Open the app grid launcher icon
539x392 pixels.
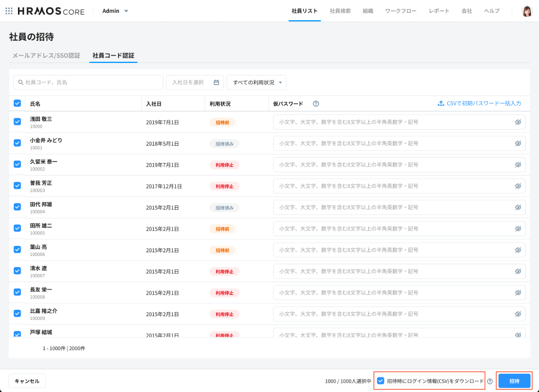point(9,11)
